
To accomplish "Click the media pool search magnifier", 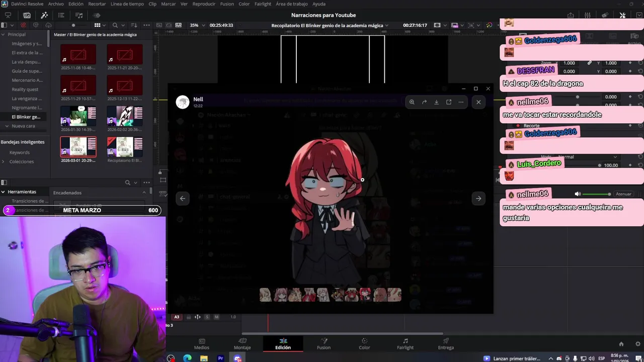I will pyautogui.click(x=115, y=25).
